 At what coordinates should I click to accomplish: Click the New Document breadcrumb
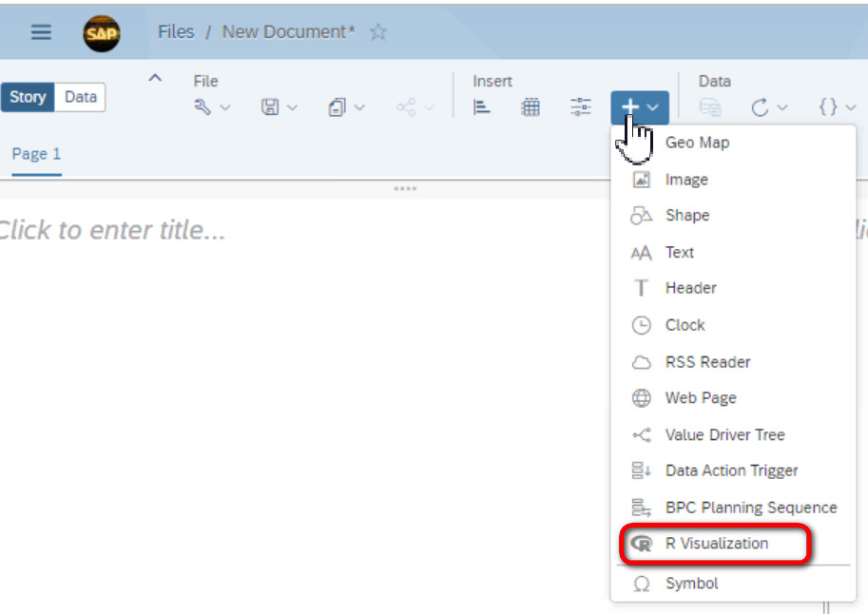(288, 32)
